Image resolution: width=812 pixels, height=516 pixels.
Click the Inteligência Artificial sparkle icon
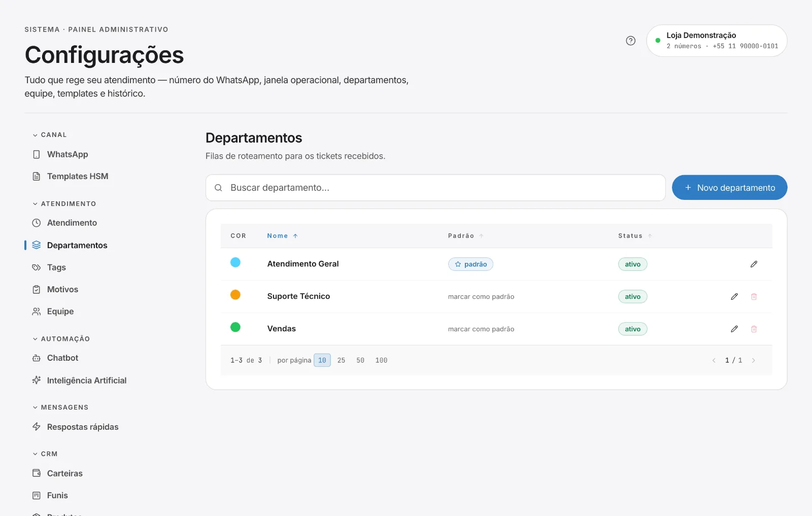click(x=37, y=380)
